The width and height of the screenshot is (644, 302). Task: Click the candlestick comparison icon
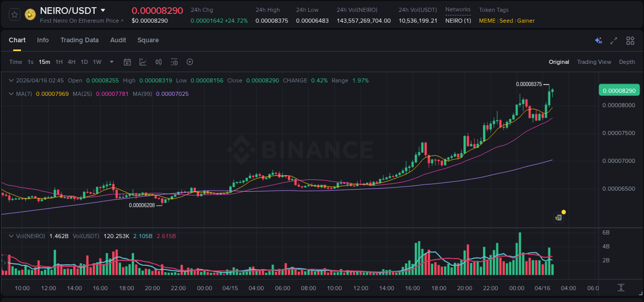[159, 62]
